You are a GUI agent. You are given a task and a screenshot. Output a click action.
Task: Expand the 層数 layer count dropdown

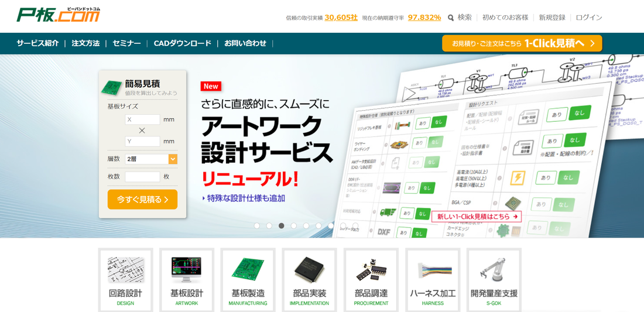(x=173, y=159)
